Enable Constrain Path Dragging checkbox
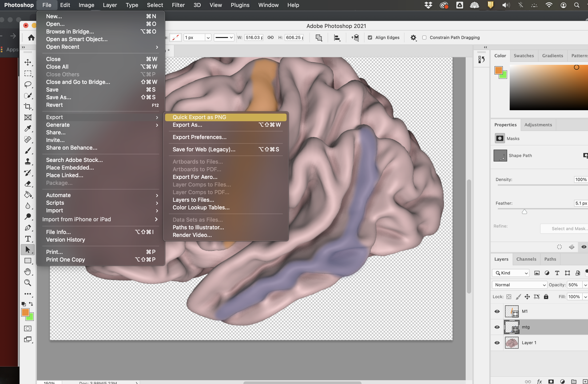Viewport: 588px width, 384px height. tap(424, 38)
